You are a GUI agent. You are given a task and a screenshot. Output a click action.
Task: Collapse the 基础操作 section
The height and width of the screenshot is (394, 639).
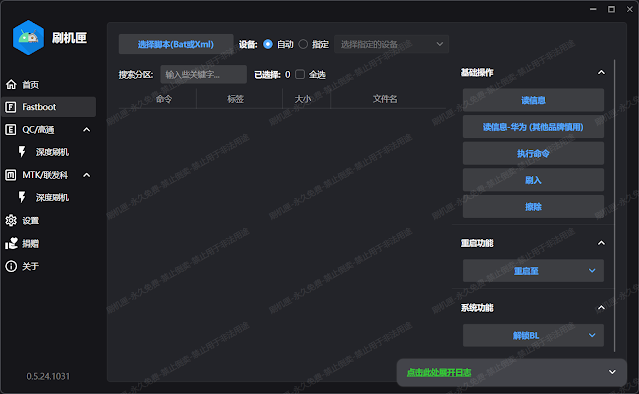coord(601,73)
